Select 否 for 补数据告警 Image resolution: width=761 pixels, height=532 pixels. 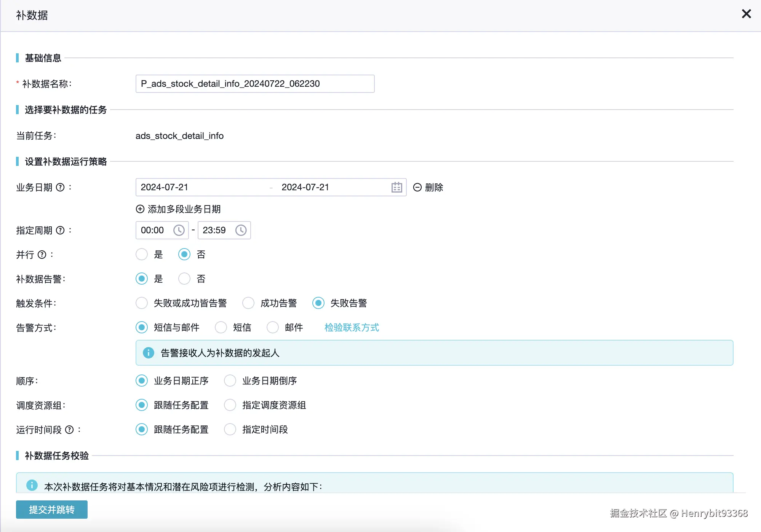[x=184, y=279]
